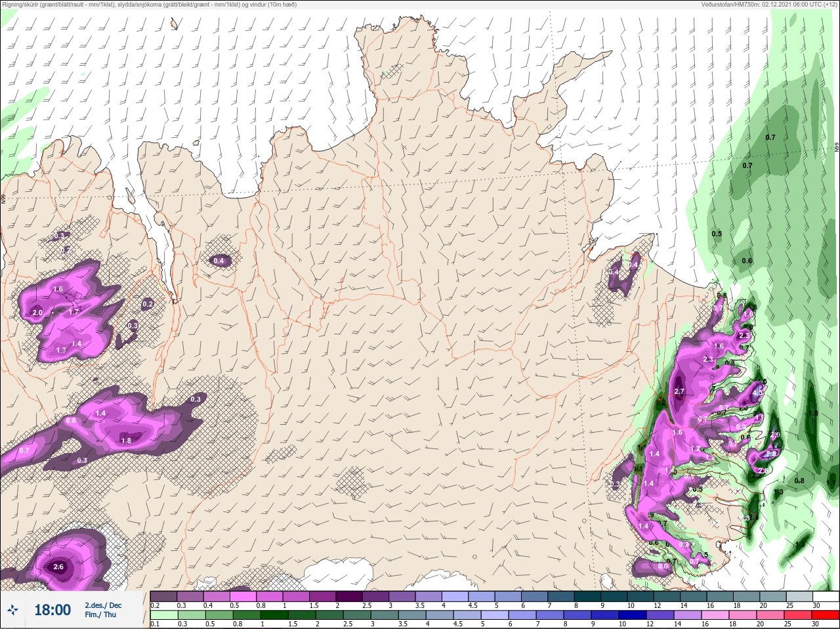Click the 'Fim./ Thu' weekday label

(100, 615)
